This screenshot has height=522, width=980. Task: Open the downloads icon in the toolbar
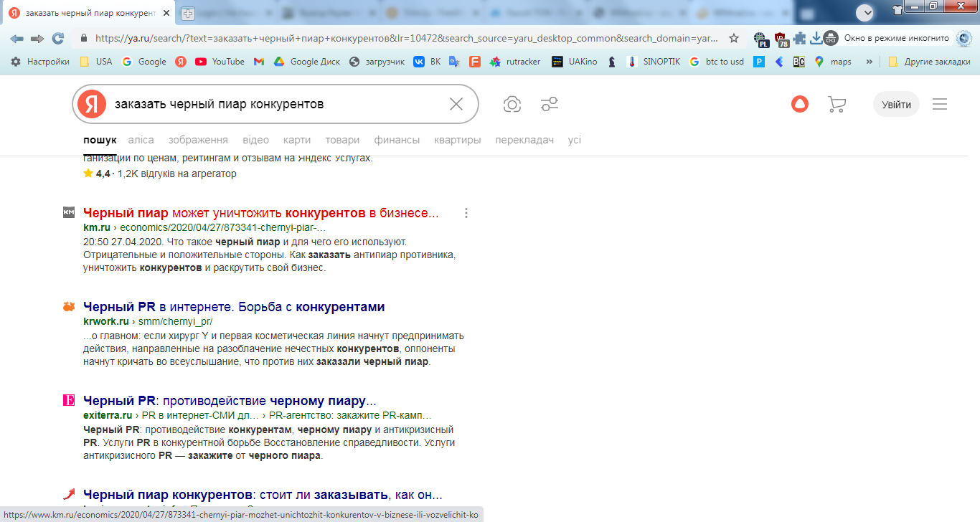point(816,39)
